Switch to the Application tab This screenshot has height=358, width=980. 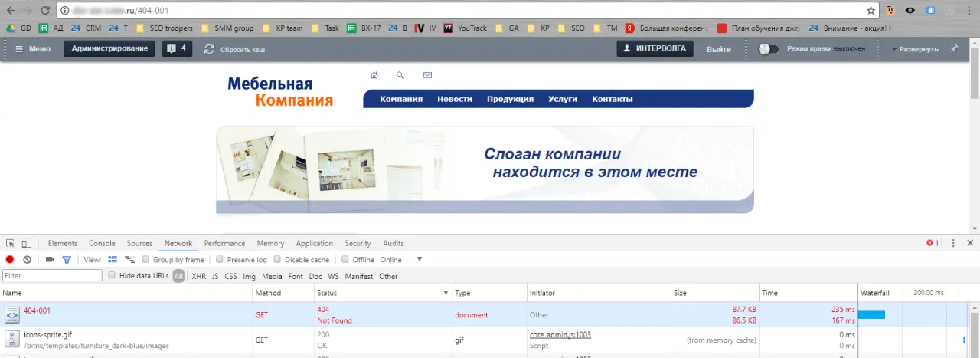[x=315, y=243]
